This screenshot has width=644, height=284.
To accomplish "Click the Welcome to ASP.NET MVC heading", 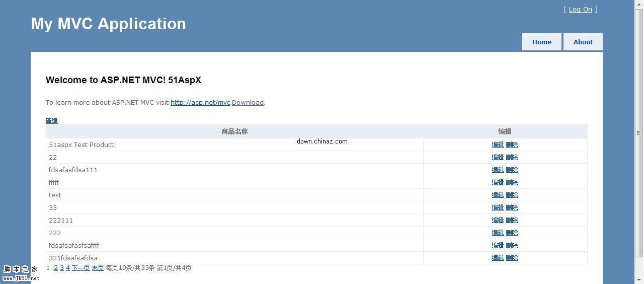I will pos(123,80).
